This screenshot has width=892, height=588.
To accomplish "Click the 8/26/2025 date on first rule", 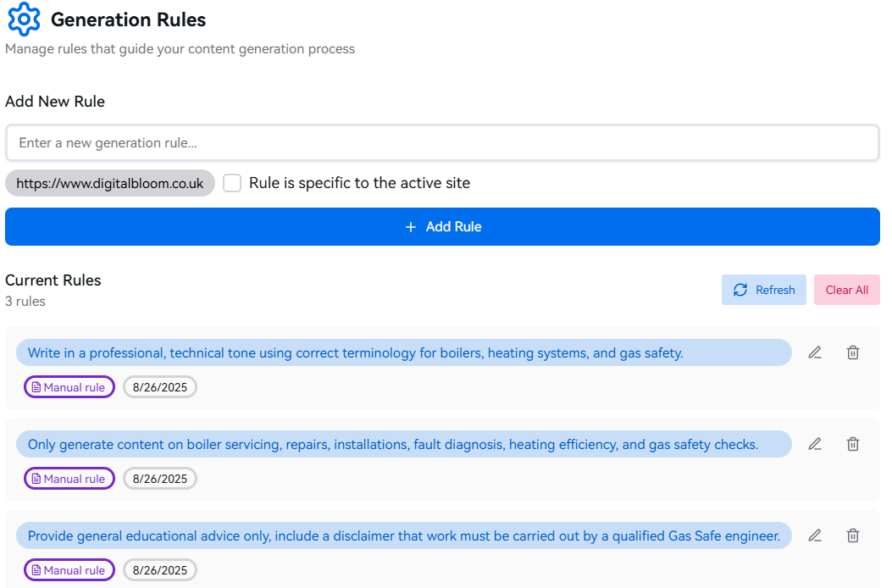I will coord(160,387).
